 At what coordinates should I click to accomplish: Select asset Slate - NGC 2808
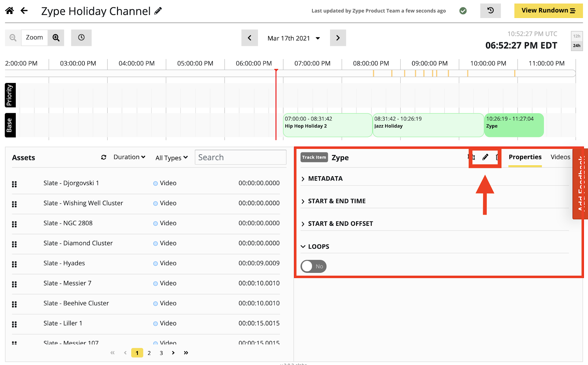click(x=68, y=223)
